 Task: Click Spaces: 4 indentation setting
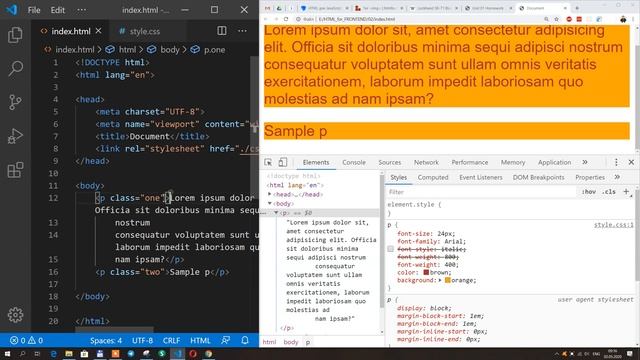click(106, 340)
